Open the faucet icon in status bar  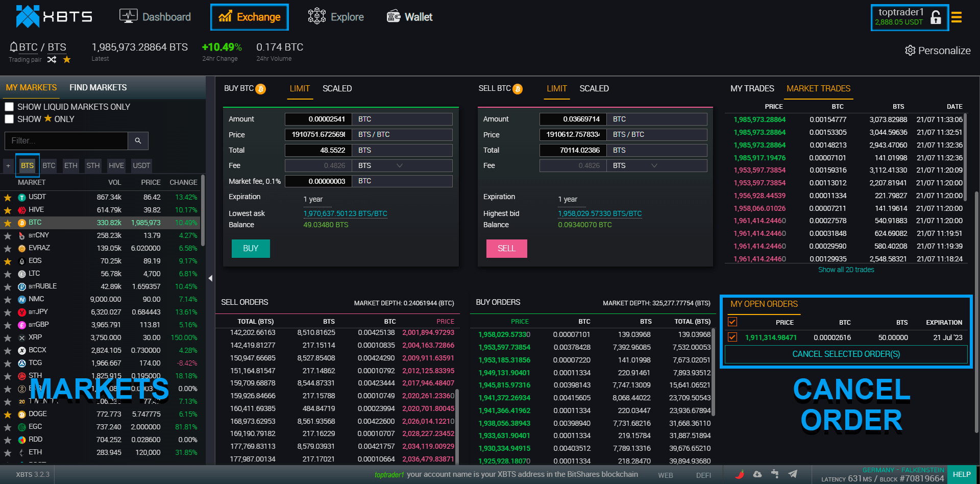[775, 474]
